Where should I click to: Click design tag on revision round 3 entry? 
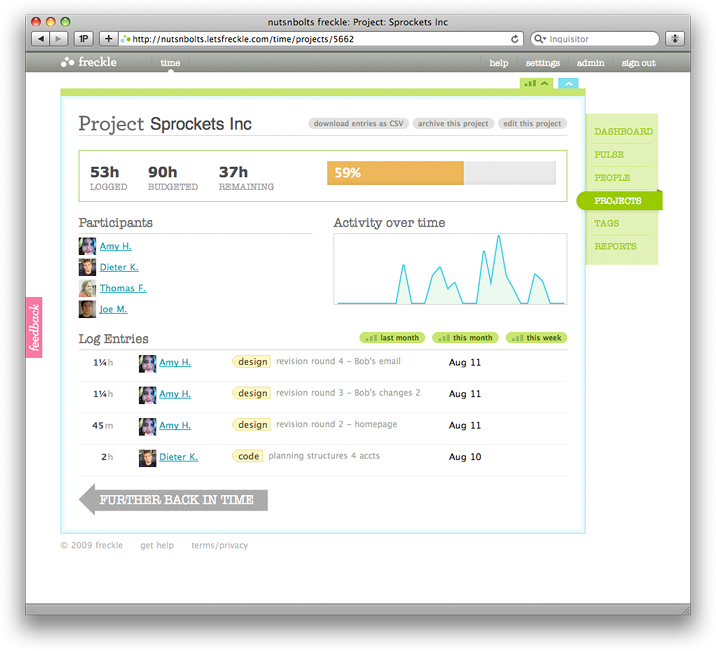point(252,393)
